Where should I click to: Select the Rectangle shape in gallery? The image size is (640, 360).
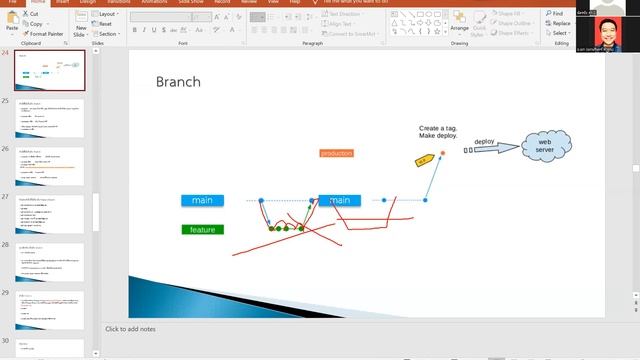click(420, 14)
